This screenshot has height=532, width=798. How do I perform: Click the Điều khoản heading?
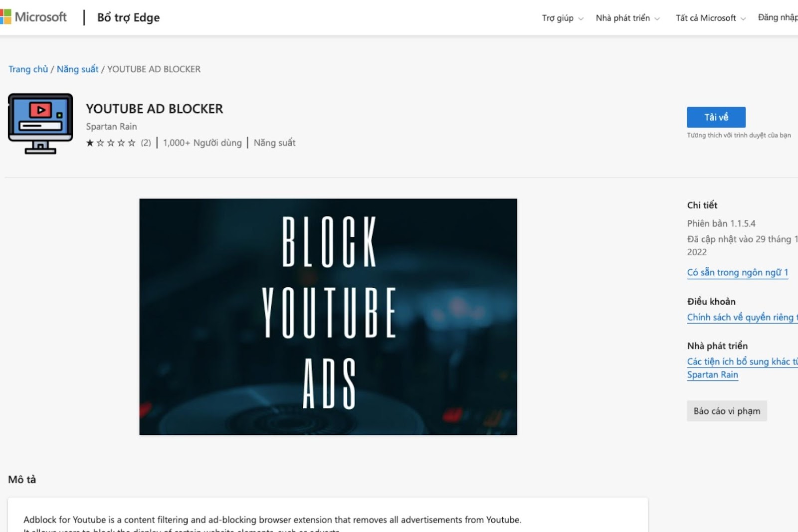tap(711, 301)
